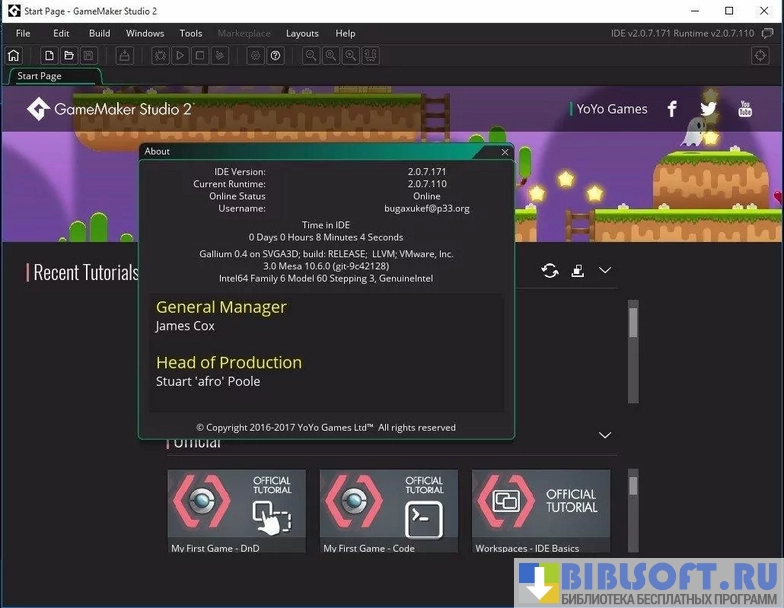Open the Tools menu

coord(190,33)
